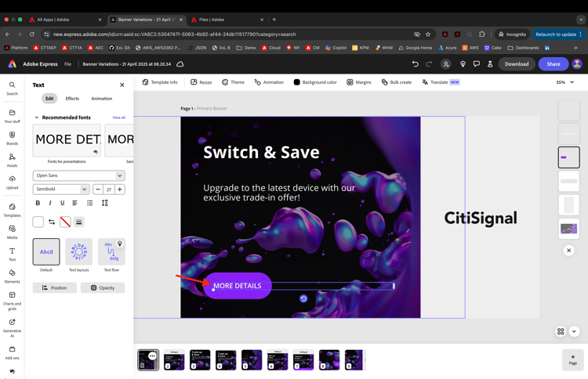Click the Redo arrow in header
The image size is (588, 379).
tap(429, 64)
